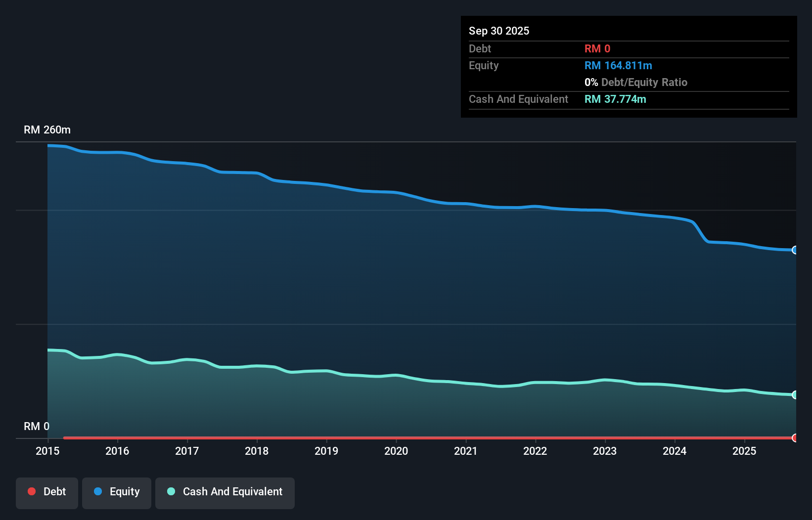
Task: Toggle the Debt series visibility
Action: click(x=46, y=492)
